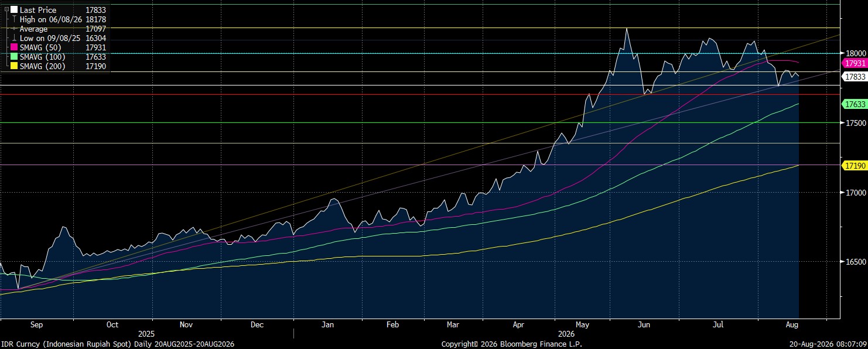This screenshot has width=868, height=349.
Task: Click the legend value 16304
Action: (x=95, y=38)
